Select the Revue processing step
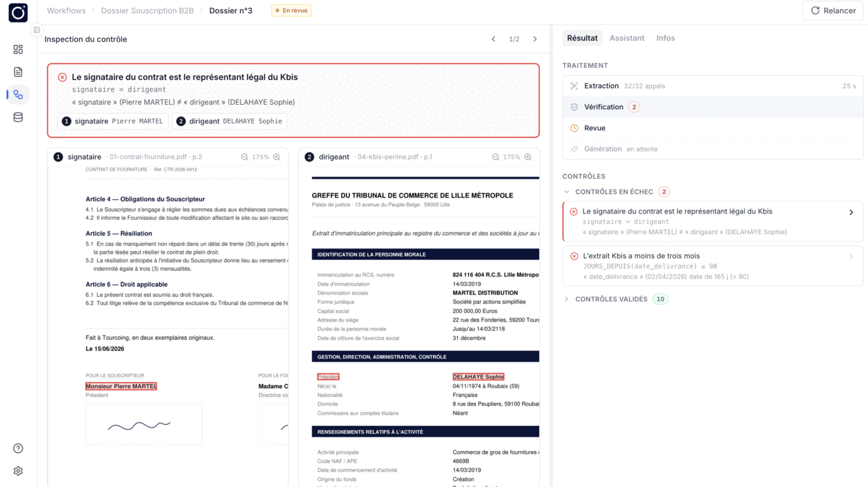The width and height of the screenshot is (868, 487). click(713, 128)
